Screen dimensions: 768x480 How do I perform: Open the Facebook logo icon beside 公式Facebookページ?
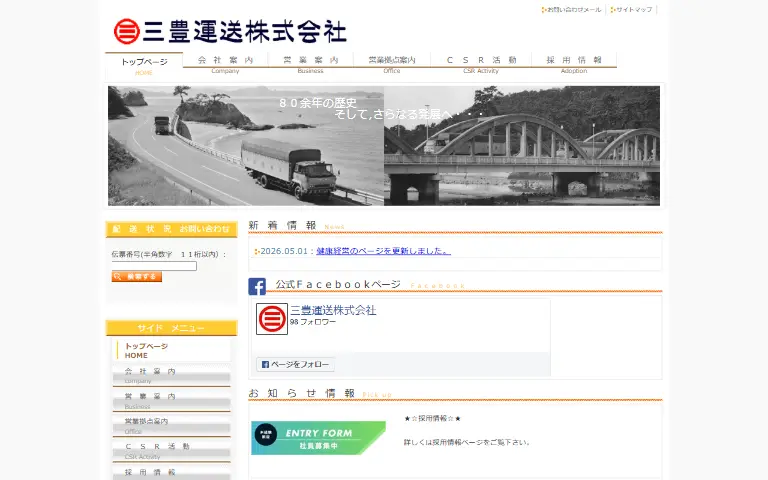(257, 287)
